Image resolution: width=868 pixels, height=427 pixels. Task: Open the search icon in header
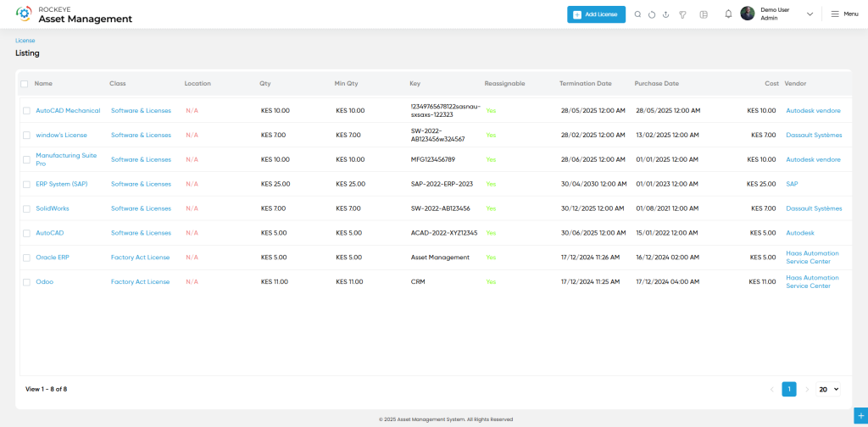point(637,14)
